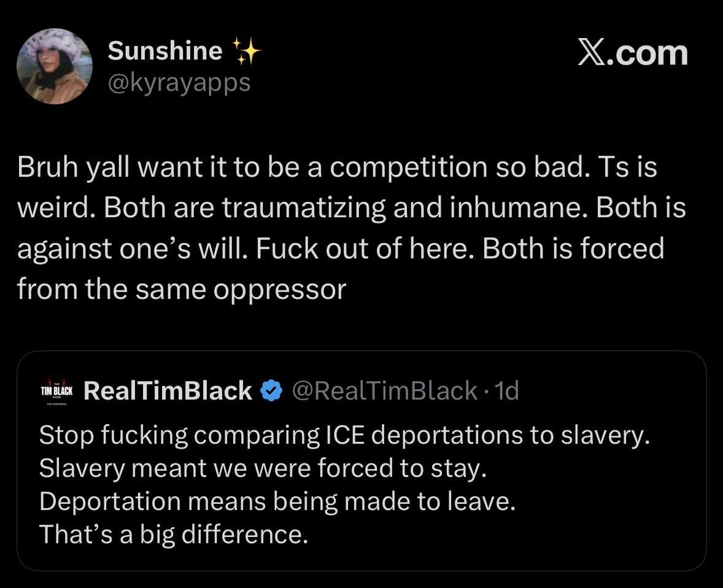Open the @kyrayapps handle link
Viewport: 723px width, 588px height.
click(x=179, y=82)
